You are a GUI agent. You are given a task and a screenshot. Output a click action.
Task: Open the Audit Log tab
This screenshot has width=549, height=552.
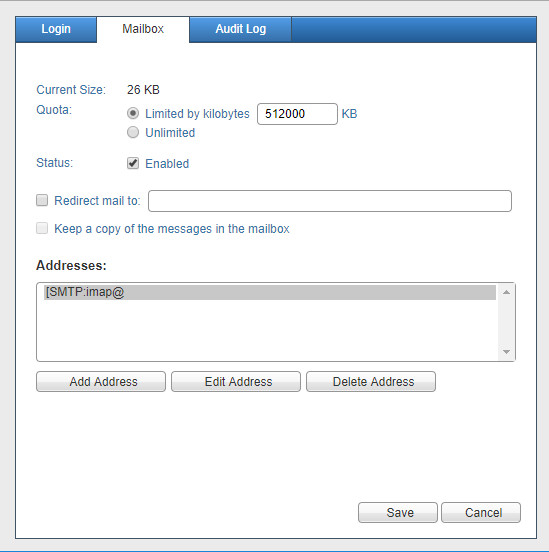[241, 29]
